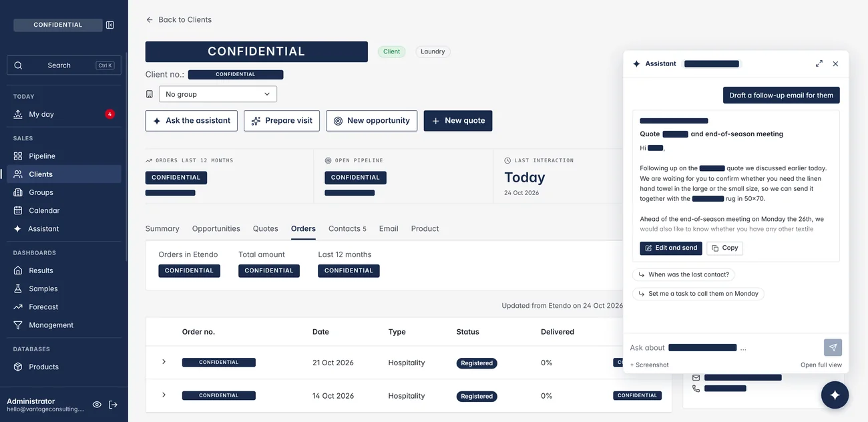
Task: Collapse the sidebar with the panel icon
Action: pyautogui.click(x=110, y=25)
